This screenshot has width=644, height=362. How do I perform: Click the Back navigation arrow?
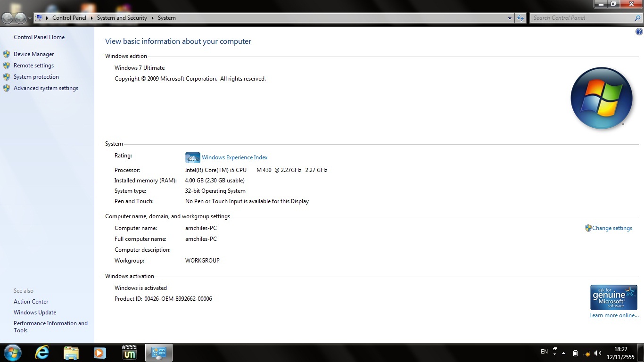pos(8,18)
